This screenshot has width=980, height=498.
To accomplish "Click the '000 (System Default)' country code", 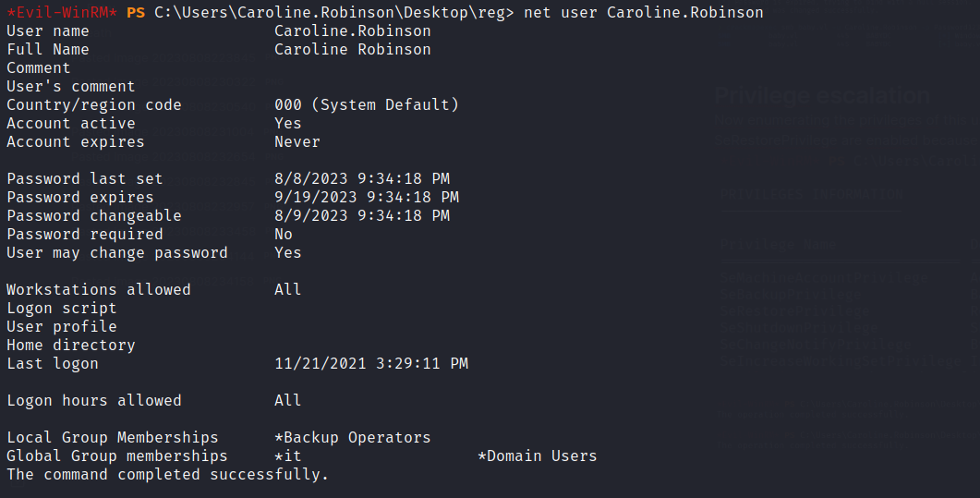I will 366,105.
